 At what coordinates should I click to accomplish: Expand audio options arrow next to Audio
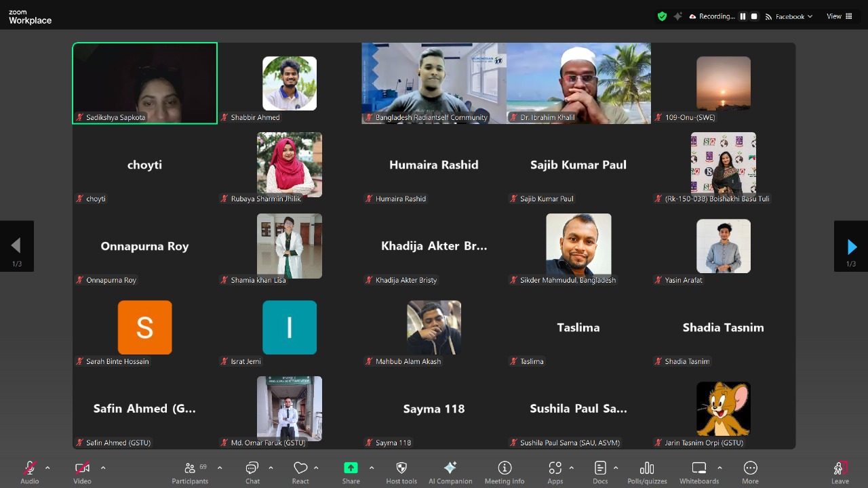[x=47, y=468]
